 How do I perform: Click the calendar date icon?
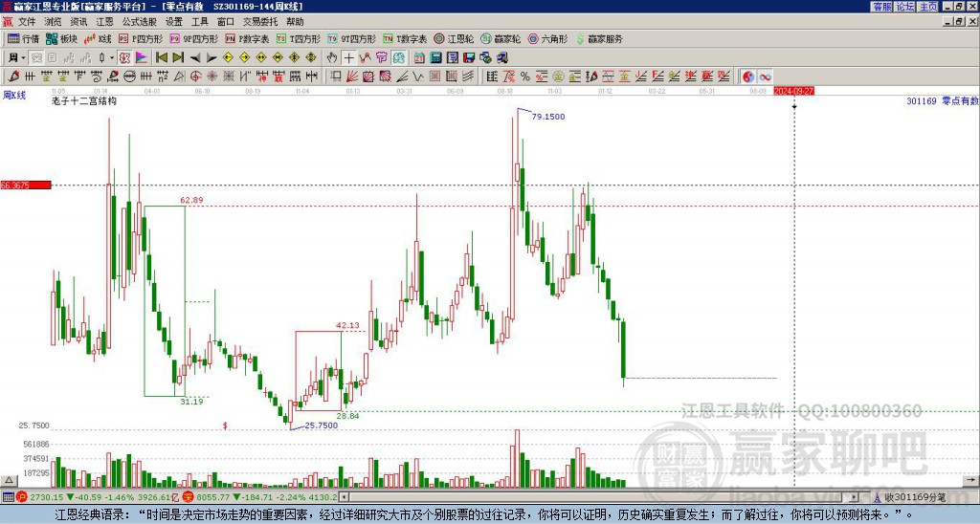coord(419,58)
